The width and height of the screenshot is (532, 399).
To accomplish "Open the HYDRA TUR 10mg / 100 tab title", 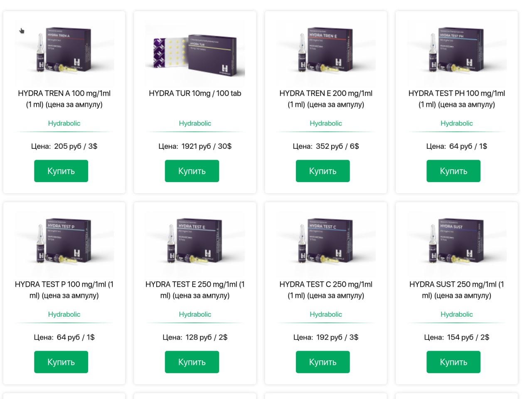I will click(195, 94).
